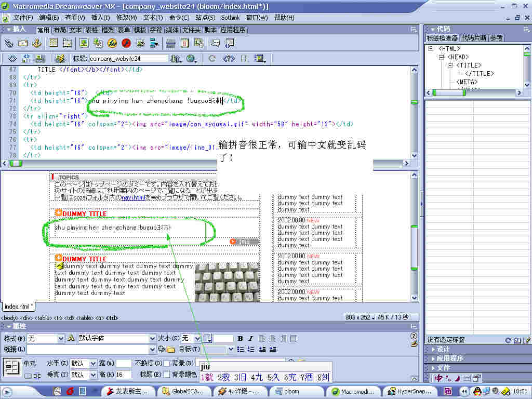Viewport: 532px width, 399px height.
Task: Click the text color swatch box
Action: pos(207,338)
